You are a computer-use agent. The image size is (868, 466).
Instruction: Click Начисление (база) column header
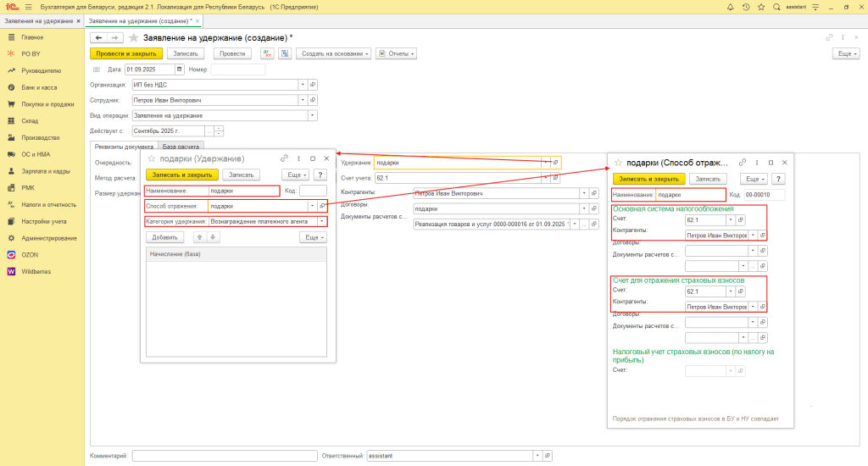coord(236,254)
